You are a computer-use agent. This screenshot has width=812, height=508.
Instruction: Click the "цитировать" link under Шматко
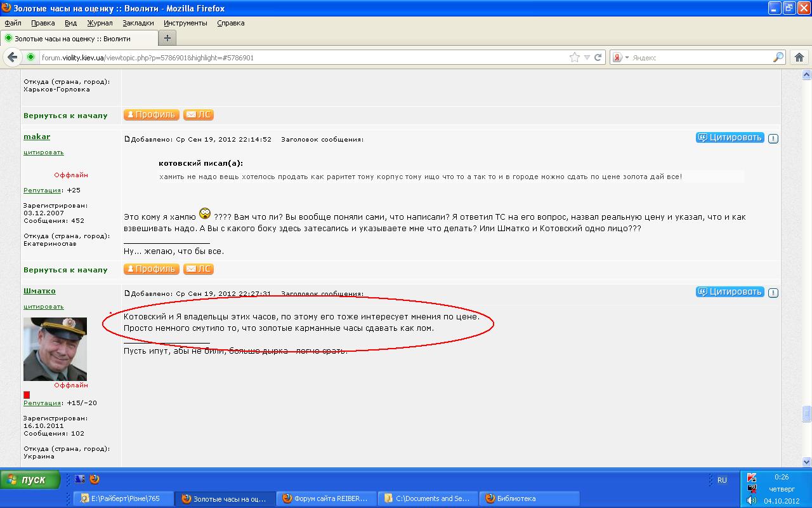tap(44, 307)
